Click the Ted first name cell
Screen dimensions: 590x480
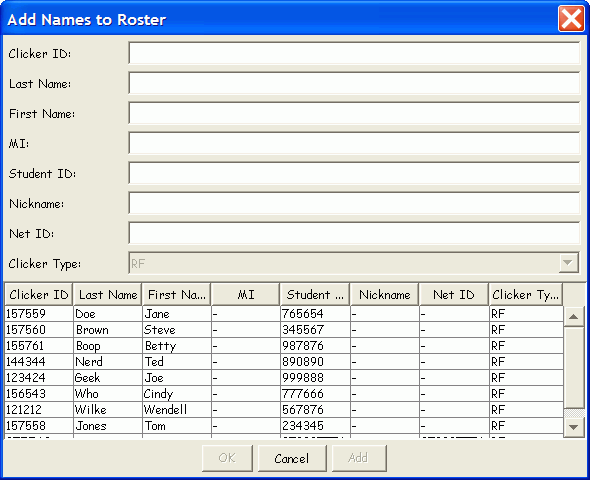click(x=177, y=362)
